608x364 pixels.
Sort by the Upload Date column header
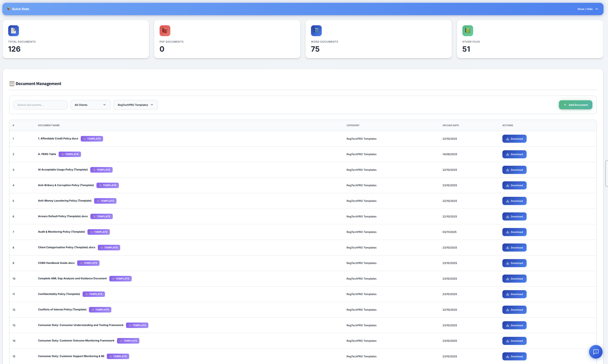[450, 125]
